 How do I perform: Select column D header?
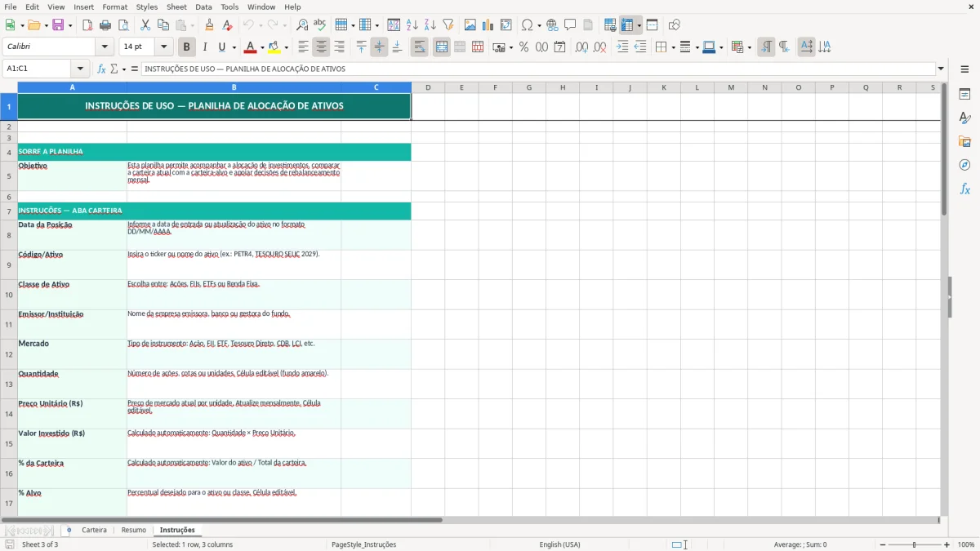(x=428, y=87)
